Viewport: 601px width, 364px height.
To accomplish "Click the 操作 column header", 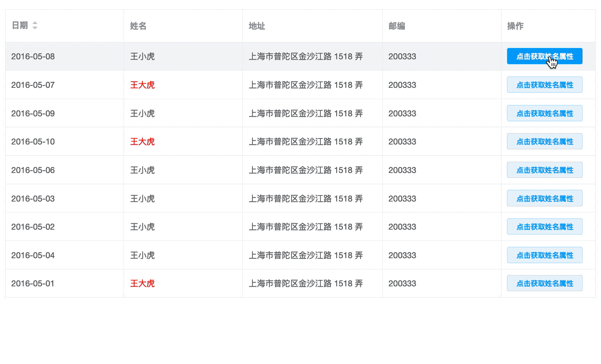I will [x=515, y=26].
